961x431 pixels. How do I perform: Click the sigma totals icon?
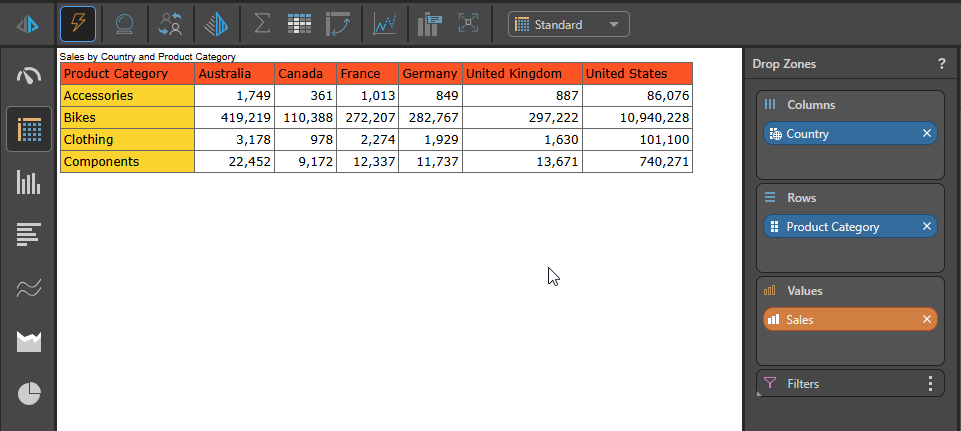tap(262, 25)
